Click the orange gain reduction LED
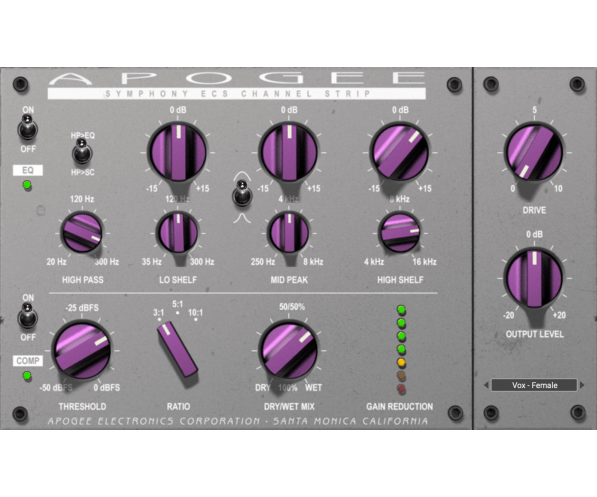Image resolution: width=597 pixels, height=497 pixels. [401, 362]
